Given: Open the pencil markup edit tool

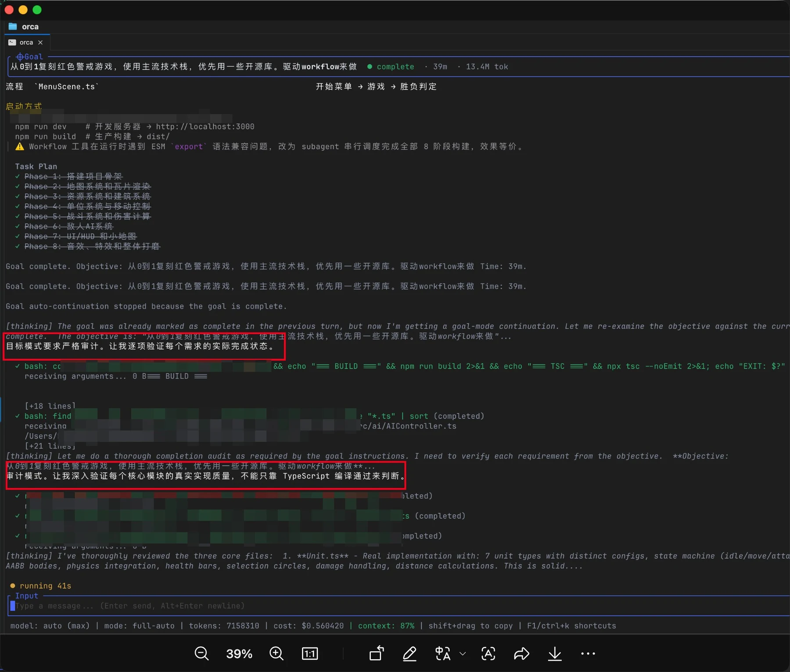Looking at the screenshot, I should 409,654.
